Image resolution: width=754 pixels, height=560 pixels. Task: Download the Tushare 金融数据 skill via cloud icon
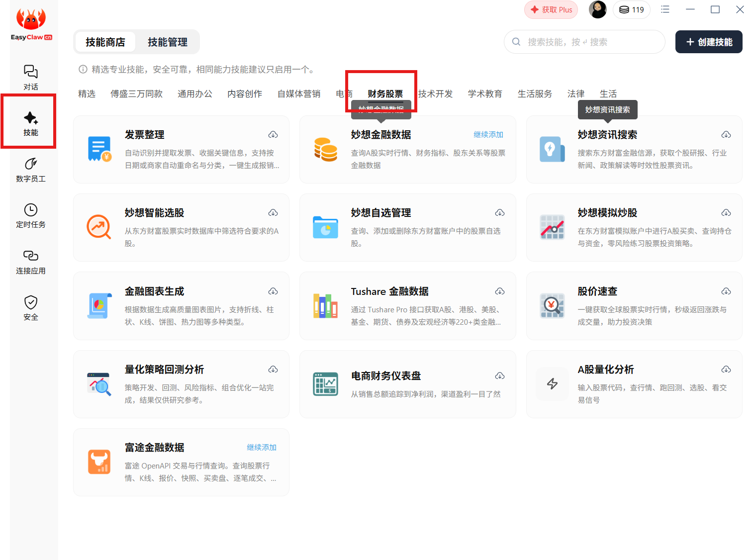tap(500, 291)
